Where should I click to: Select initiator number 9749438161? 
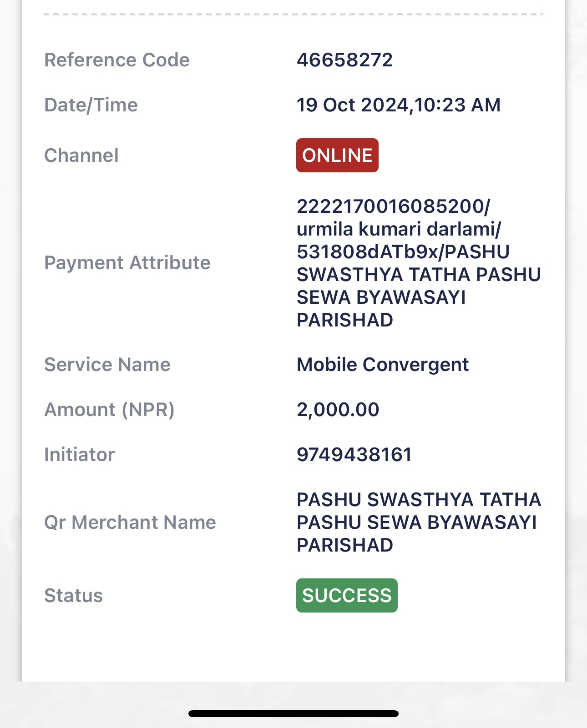pyautogui.click(x=354, y=455)
